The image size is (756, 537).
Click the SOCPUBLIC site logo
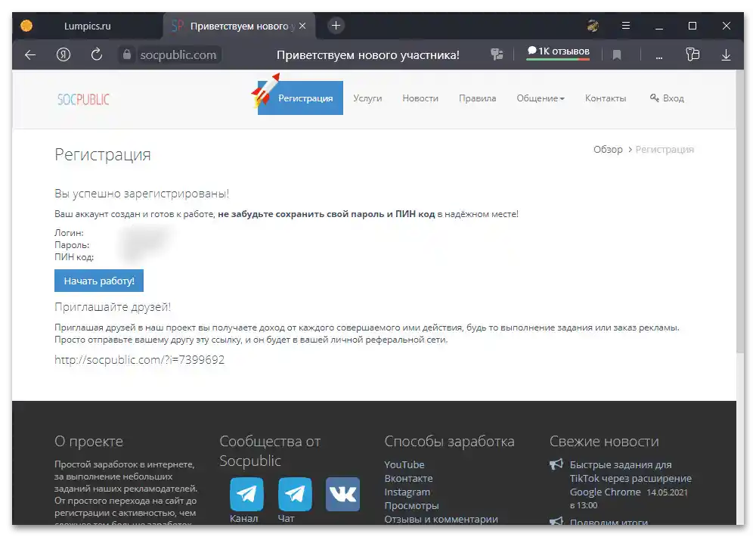coord(83,99)
